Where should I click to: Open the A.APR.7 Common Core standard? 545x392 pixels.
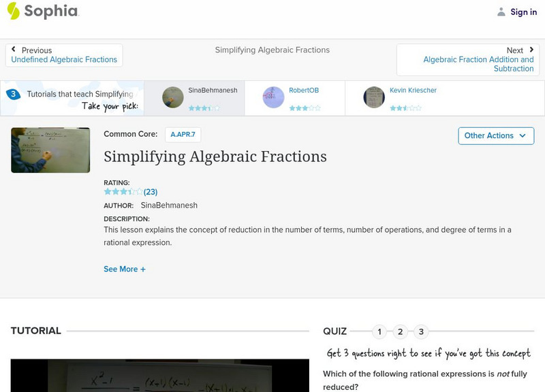184,134
